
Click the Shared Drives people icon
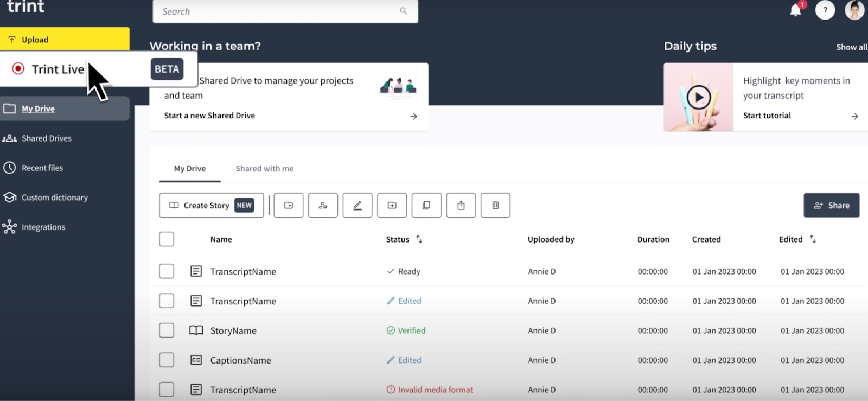[9, 138]
